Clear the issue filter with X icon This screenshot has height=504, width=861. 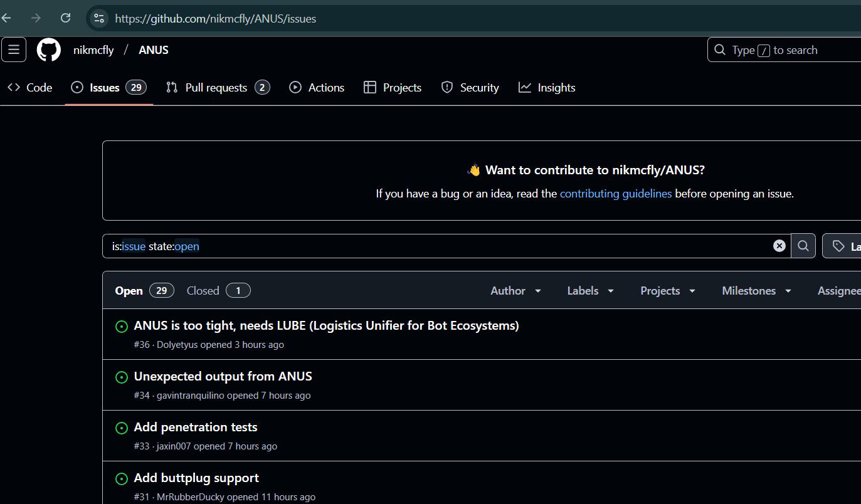click(x=779, y=246)
